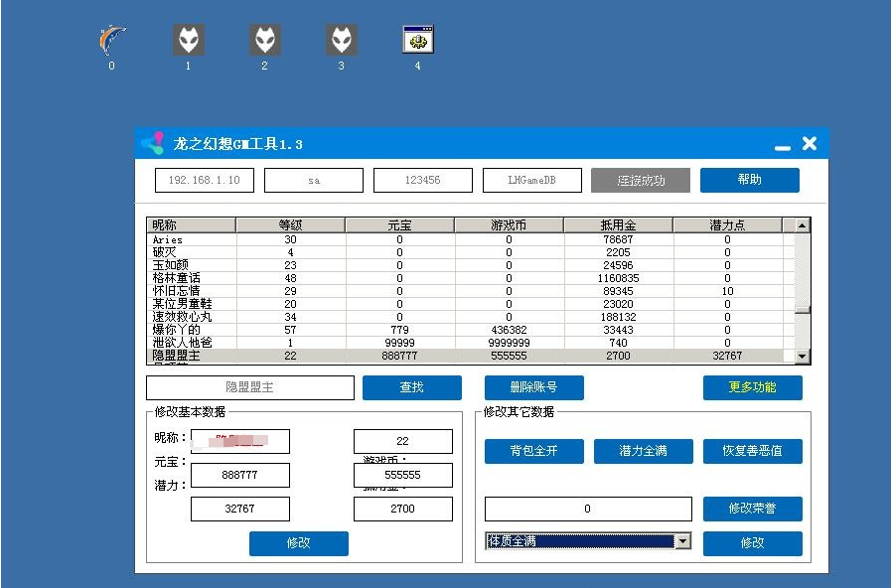Open the dolphin desktop icon labeled 0
Screen dimensions: 891x588
click(112, 41)
